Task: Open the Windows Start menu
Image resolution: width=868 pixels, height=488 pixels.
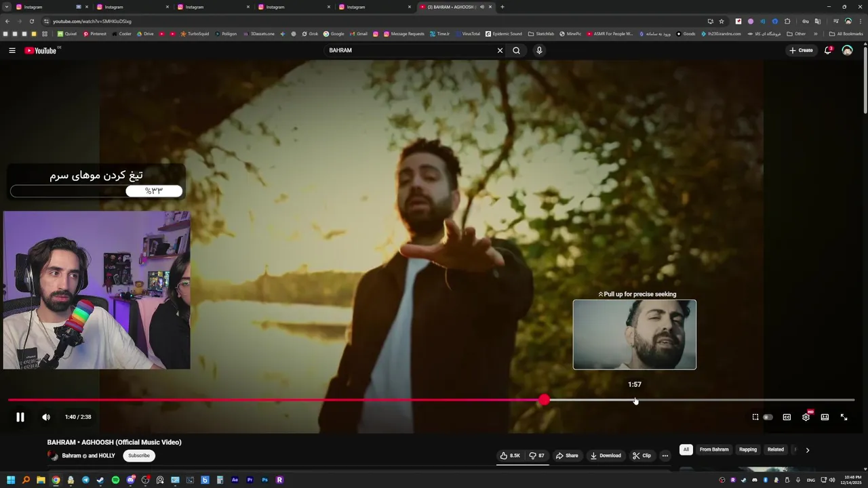Action: pos(11,481)
